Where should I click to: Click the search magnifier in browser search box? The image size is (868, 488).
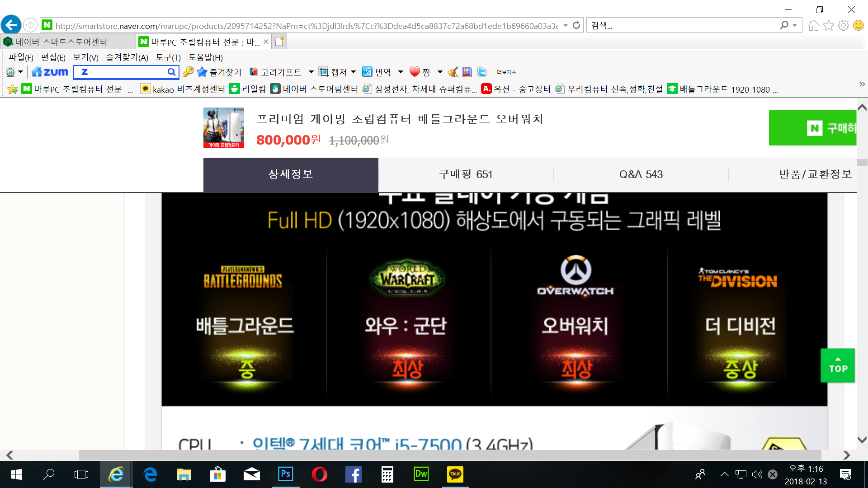point(784,25)
